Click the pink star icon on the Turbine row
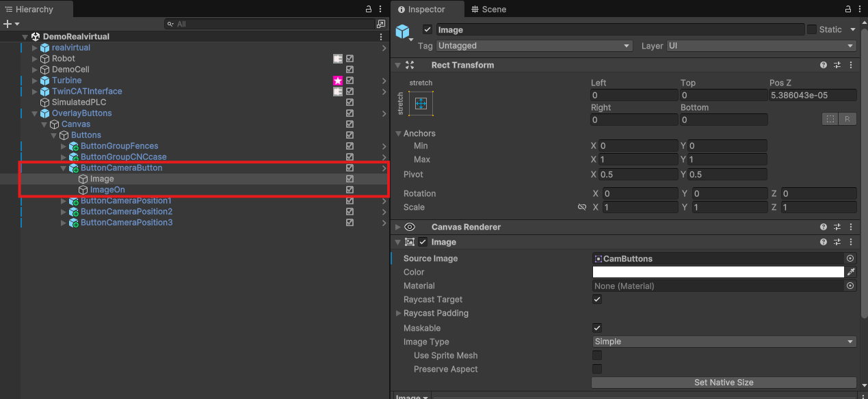This screenshot has height=399, width=868. coord(338,81)
